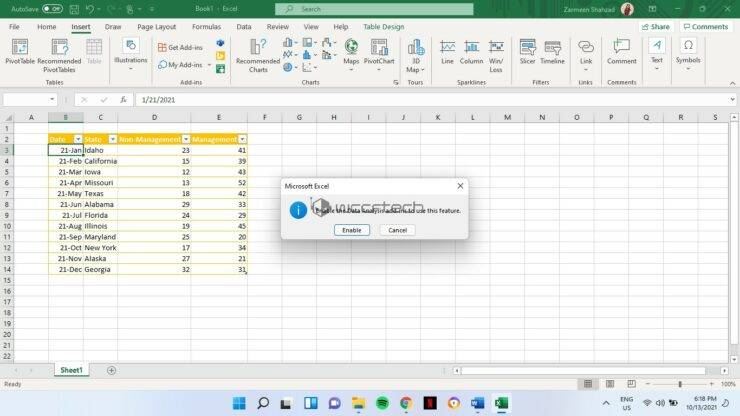Click the zoom in plus button
The width and height of the screenshot is (740, 416).
pyautogui.click(x=712, y=384)
